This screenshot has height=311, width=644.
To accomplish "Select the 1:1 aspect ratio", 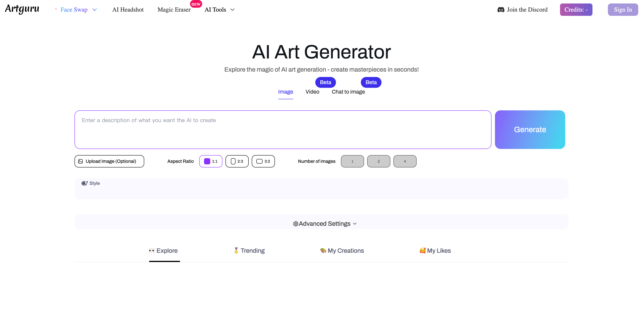I will click(x=211, y=161).
